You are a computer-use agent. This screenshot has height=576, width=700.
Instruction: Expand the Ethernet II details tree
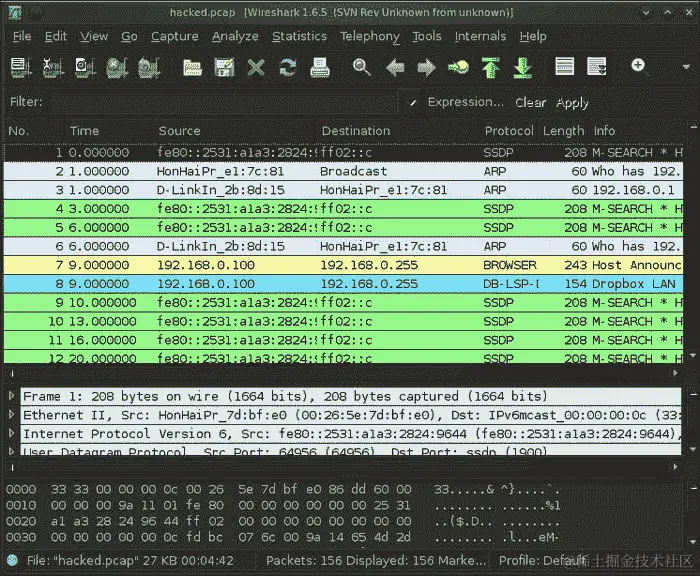[x=12, y=414]
